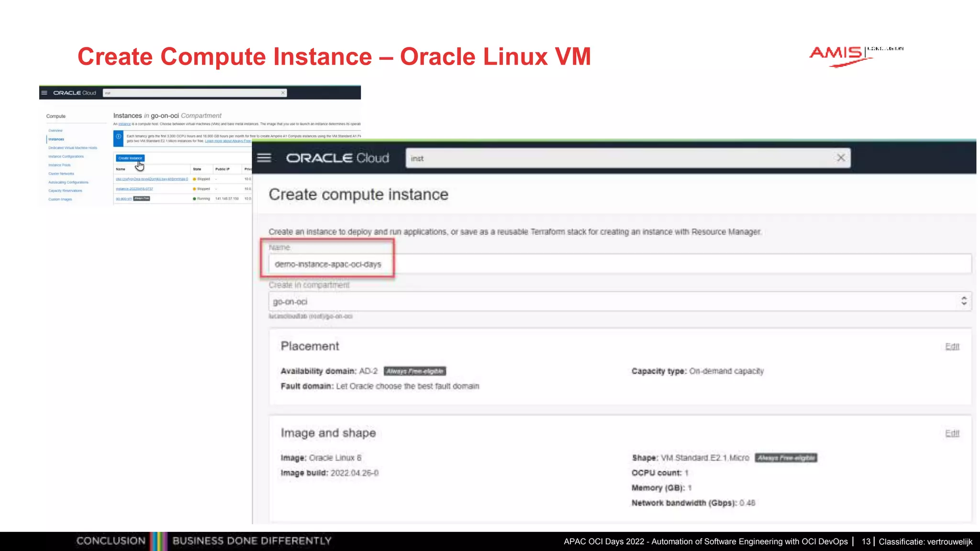Click the 'Create compute instance' heading
This screenshot has height=551, width=980.
(x=358, y=195)
